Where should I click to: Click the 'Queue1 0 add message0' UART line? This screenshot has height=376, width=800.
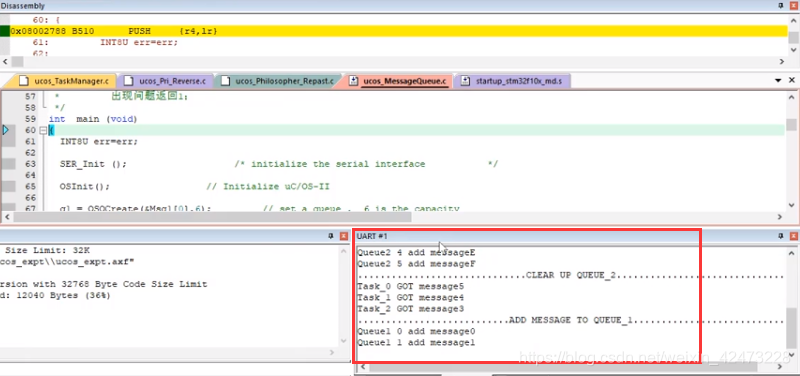tap(416, 331)
